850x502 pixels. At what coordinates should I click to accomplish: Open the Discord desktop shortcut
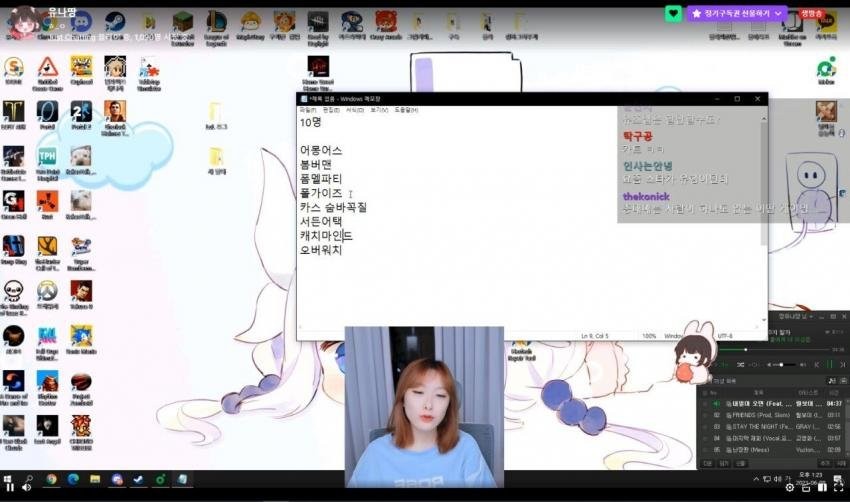[x=81, y=23]
